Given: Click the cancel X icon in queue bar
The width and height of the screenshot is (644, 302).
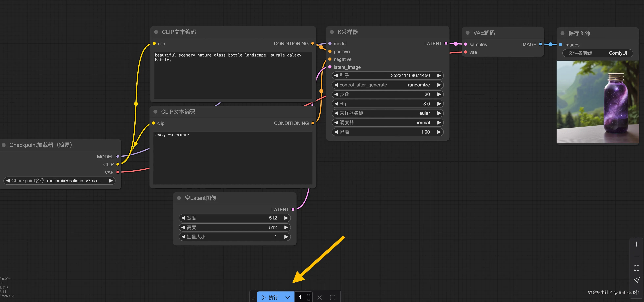Looking at the screenshot, I should pyautogui.click(x=319, y=298).
